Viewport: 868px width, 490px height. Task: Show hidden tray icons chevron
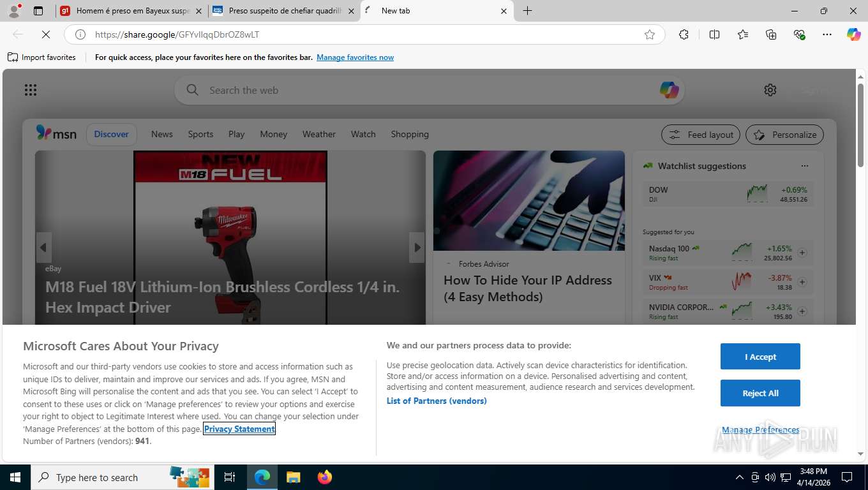tap(740, 477)
